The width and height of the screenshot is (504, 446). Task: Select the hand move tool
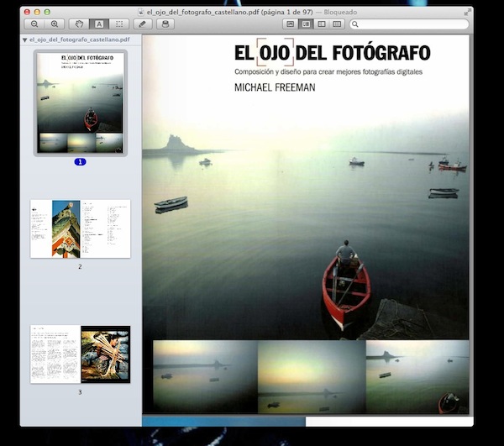pyautogui.click(x=79, y=24)
